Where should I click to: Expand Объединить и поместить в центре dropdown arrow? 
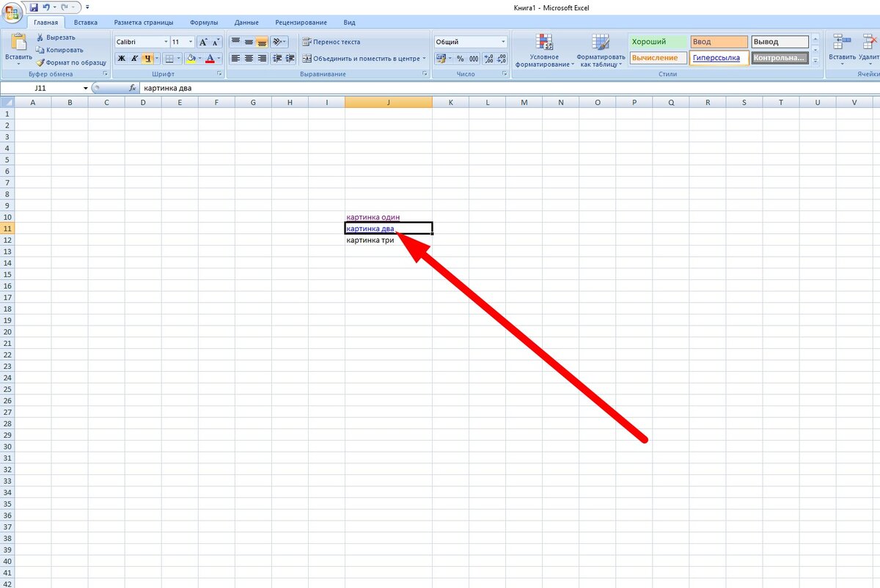point(424,59)
